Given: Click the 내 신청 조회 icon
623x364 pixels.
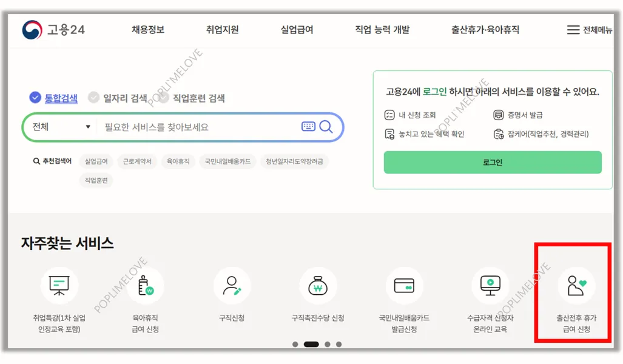Looking at the screenshot, I should (x=389, y=115).
